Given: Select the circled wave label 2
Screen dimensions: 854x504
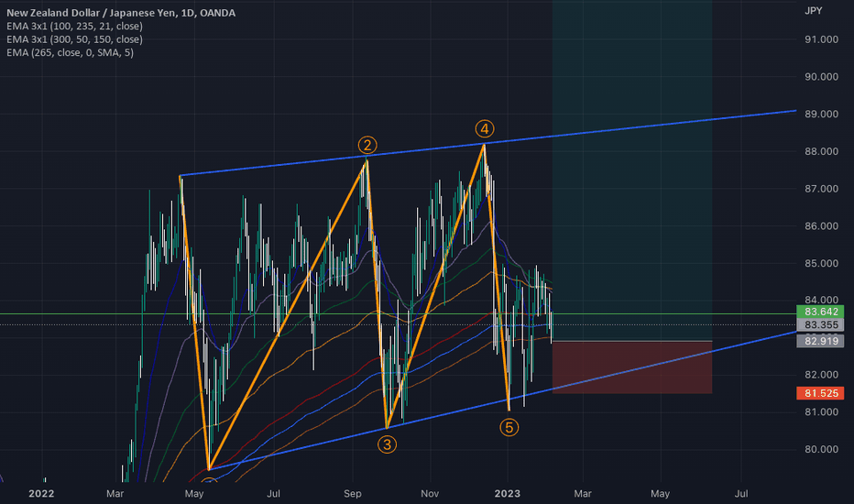Looking at the screenshot, I should [367, 145].
